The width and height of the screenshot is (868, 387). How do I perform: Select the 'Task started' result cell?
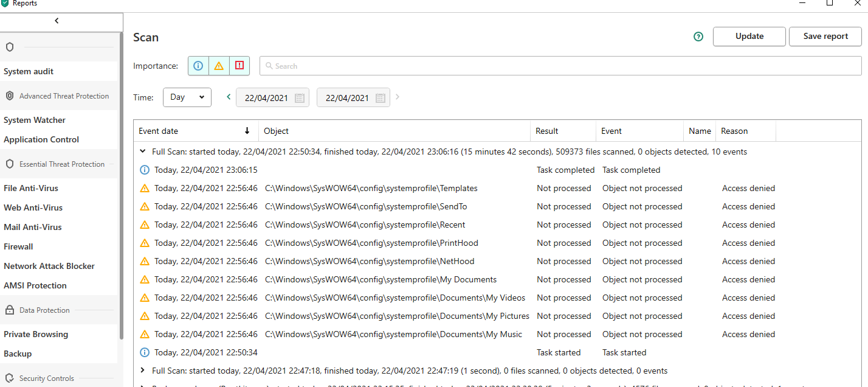point(559,352)
